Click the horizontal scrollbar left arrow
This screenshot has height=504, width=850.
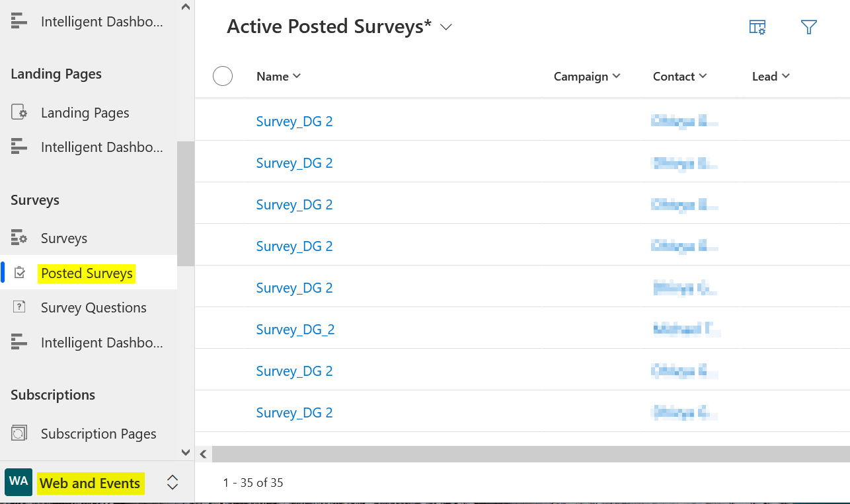203,454
